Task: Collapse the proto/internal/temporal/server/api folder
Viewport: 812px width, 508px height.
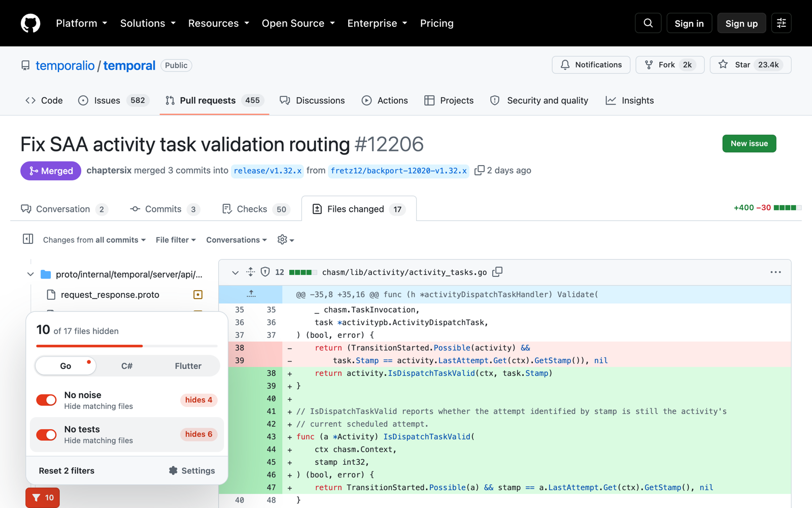Action: (x=30, y=274)
